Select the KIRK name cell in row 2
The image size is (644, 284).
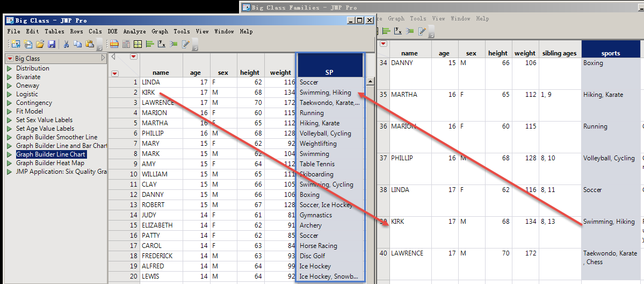point(149,93)
